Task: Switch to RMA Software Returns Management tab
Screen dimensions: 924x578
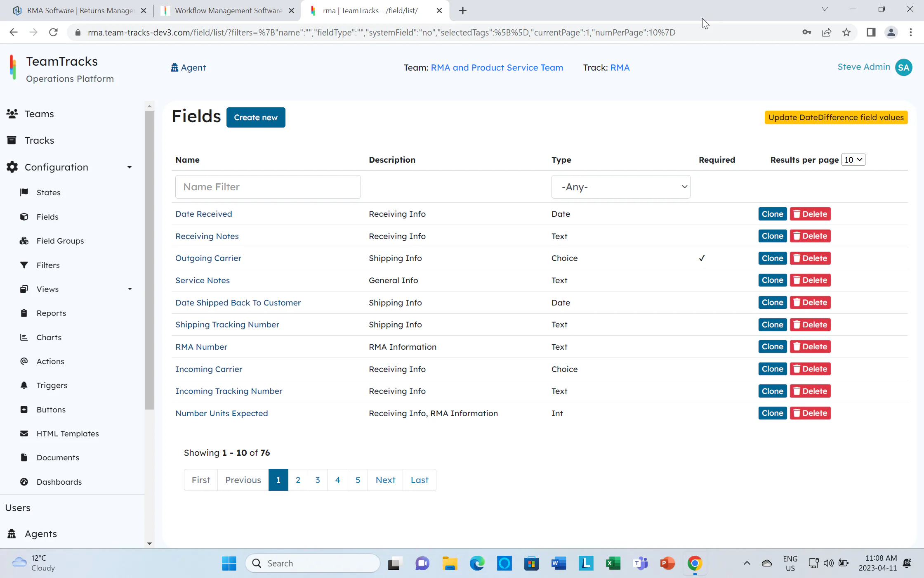Action: click(x=80, y=11)
